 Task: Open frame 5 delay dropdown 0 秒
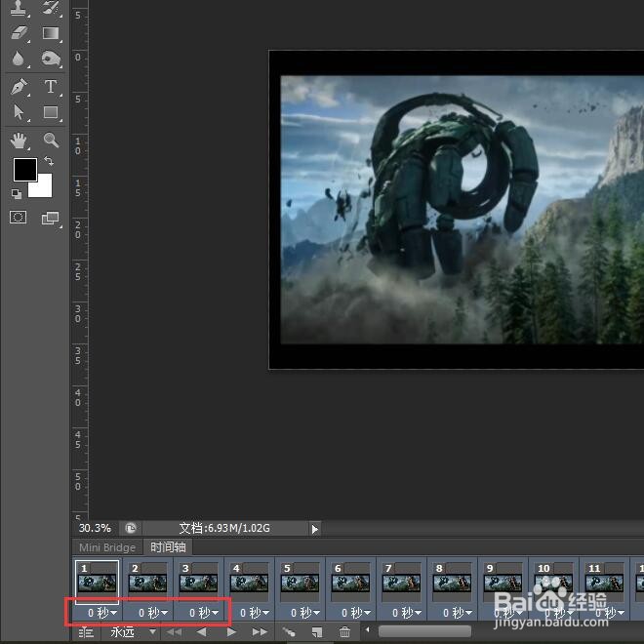(x=305, y=613)
